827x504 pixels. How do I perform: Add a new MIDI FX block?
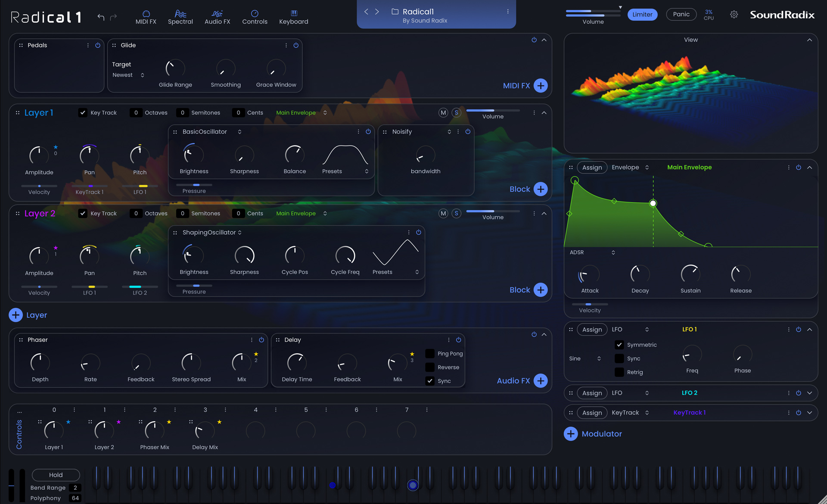(x=541, y=85)
